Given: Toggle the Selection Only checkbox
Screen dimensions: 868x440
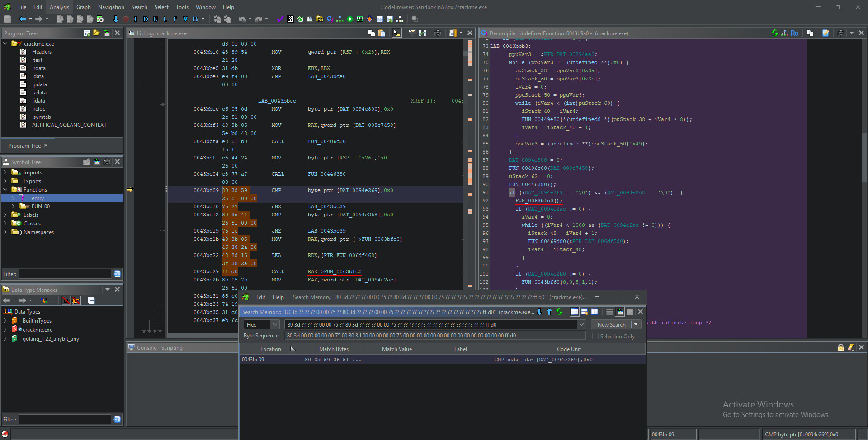Looking at the screenshot, I should click(595, 336).
